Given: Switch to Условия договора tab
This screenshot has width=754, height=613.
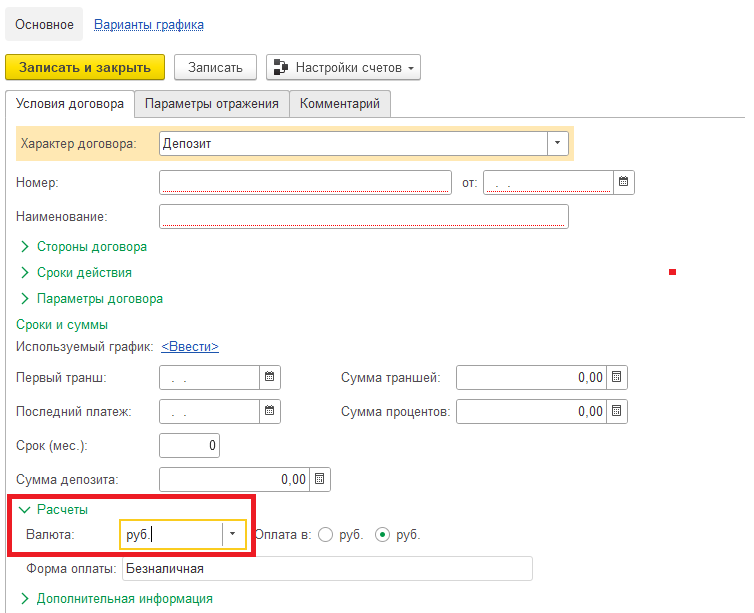Looking at the screenshot, I should 70,104.
